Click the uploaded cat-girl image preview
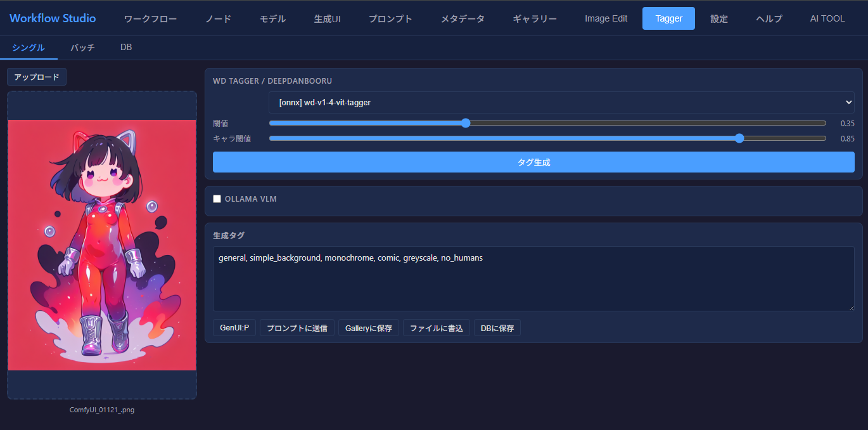868x430 pixels. point(102,245)
